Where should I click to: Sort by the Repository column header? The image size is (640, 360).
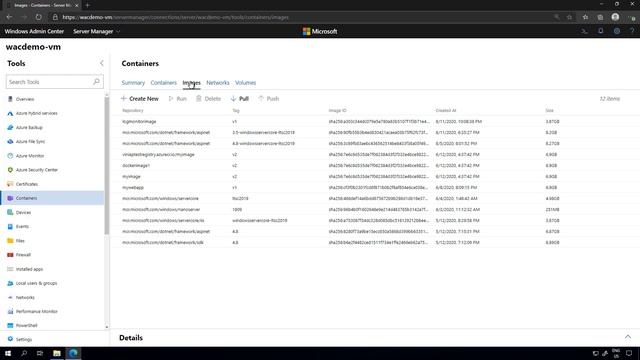133,111
